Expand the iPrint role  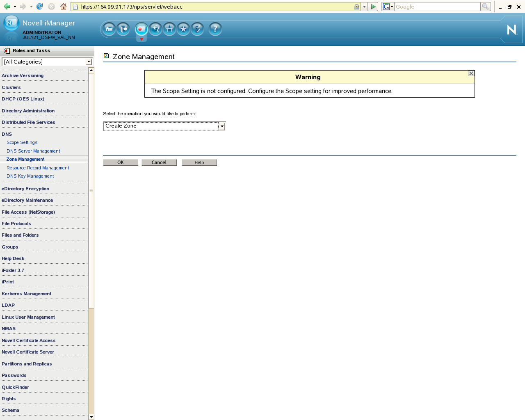click(8, 282)
